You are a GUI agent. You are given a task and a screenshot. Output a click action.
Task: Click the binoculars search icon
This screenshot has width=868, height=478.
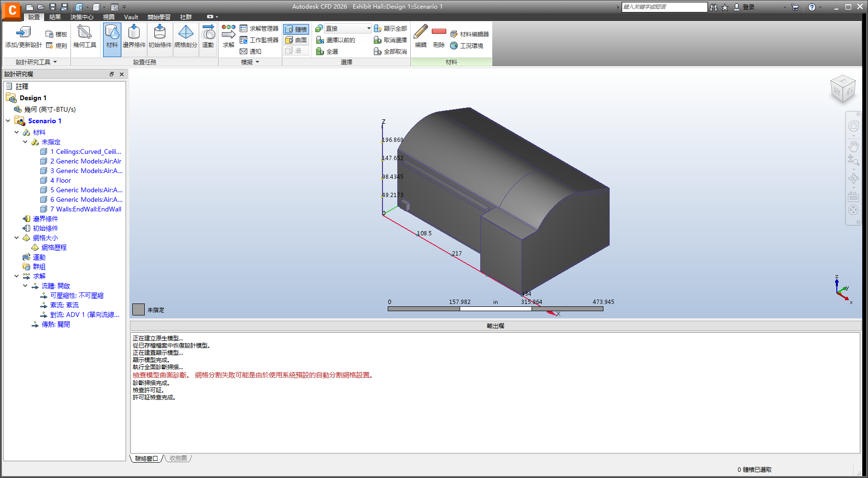pos(714,7)
